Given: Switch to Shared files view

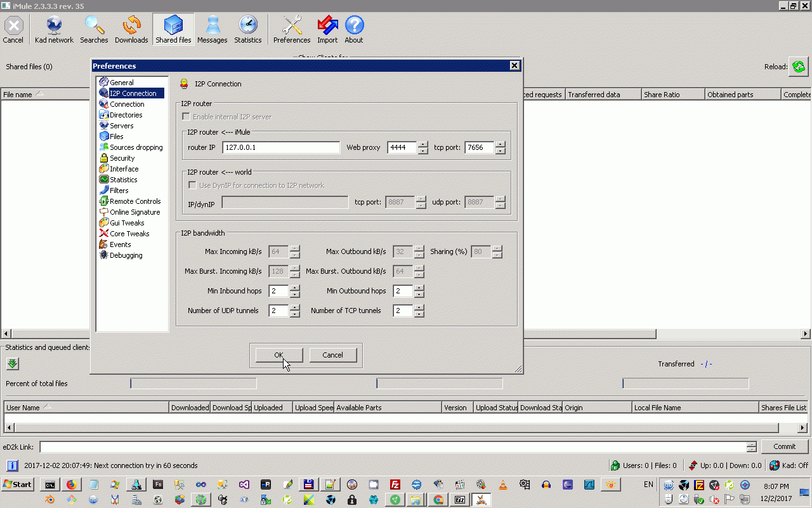Looking at the screenshot, I should [173, 30].
